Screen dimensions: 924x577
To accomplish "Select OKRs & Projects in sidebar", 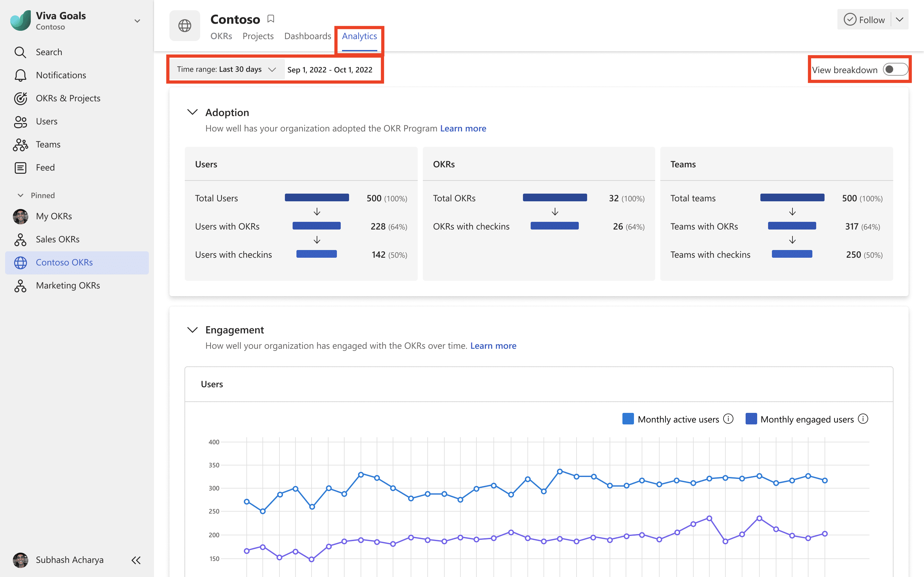I will [68, 98].
